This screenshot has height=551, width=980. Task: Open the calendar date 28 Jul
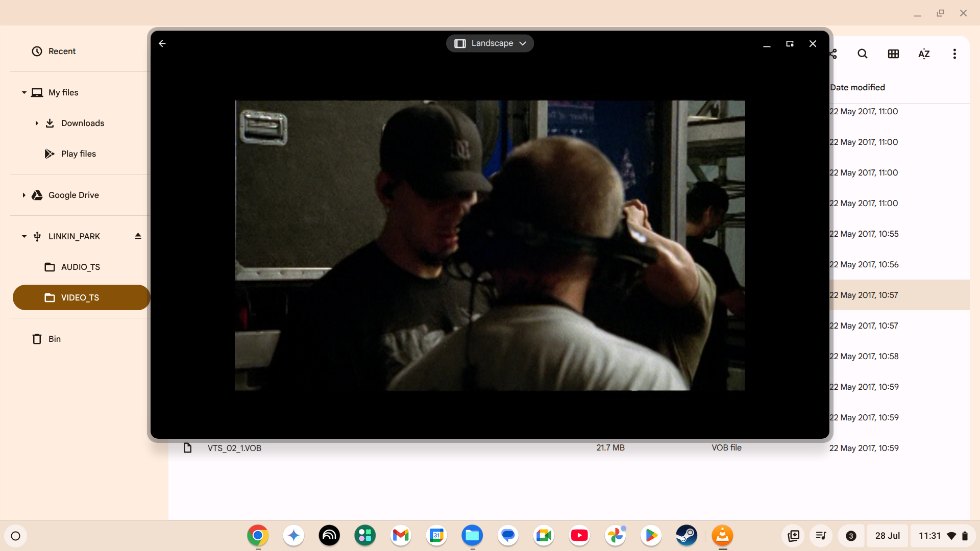(x=888, y=536)
